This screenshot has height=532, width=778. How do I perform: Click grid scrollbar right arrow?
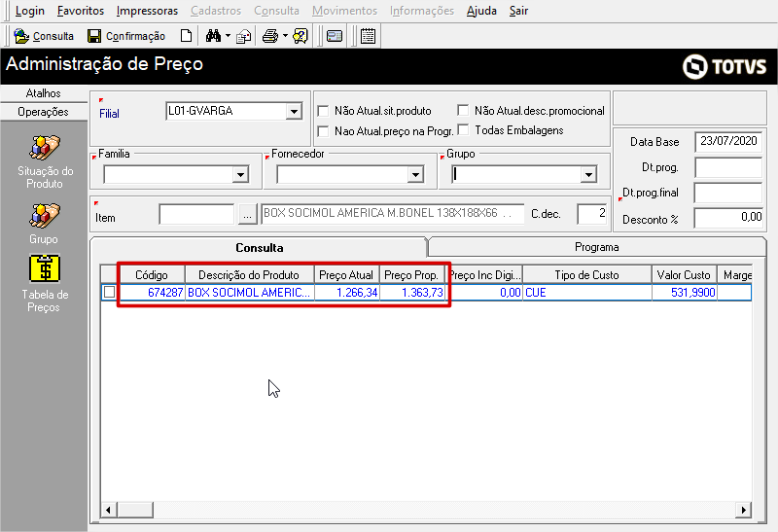(743, 510)
